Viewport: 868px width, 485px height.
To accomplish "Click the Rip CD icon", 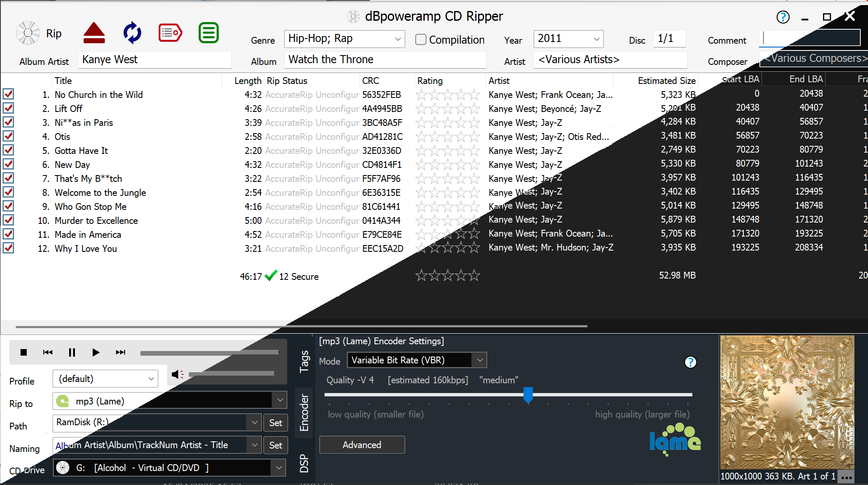I will click(28, 33).
